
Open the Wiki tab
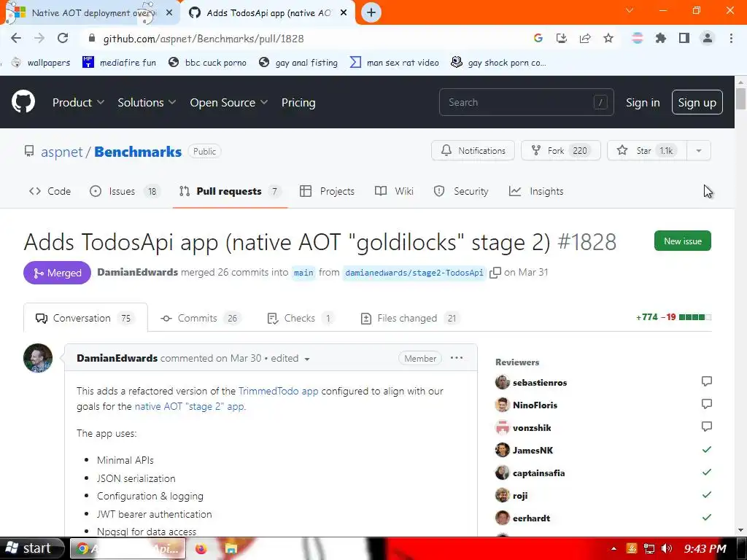tap(394, 192)
